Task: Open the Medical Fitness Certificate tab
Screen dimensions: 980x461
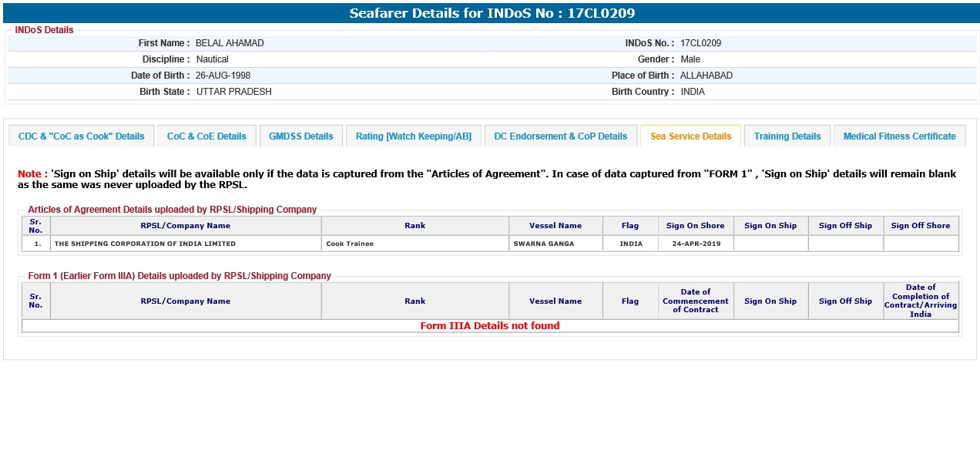Action: (x=899, y=136)
